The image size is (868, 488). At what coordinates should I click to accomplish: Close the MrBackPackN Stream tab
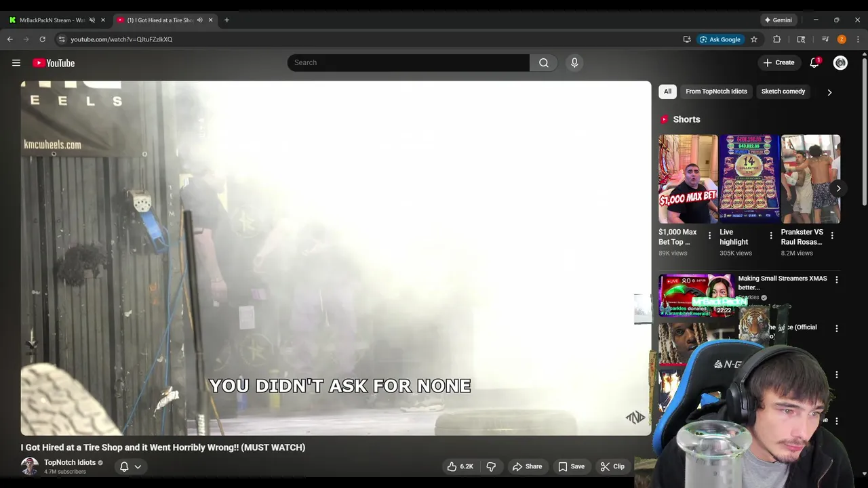[103, 20]
